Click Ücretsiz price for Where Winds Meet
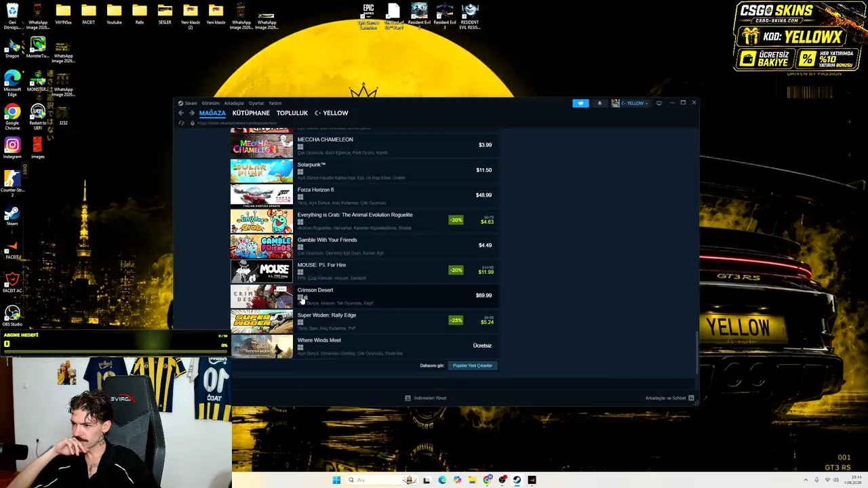This screenshot has width=868, height=488. point(482,346)
